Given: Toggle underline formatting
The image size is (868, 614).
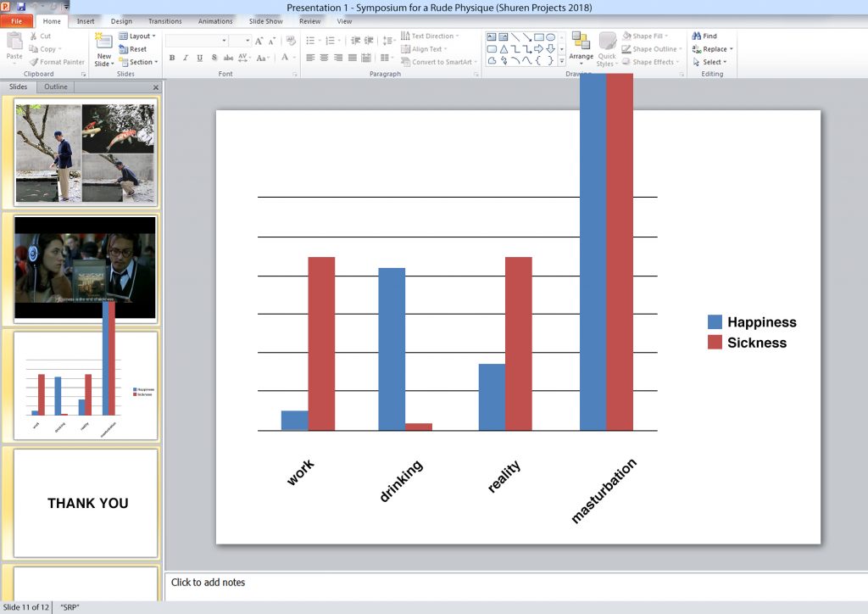Looking at the screenshot, I should pos(199,59).
